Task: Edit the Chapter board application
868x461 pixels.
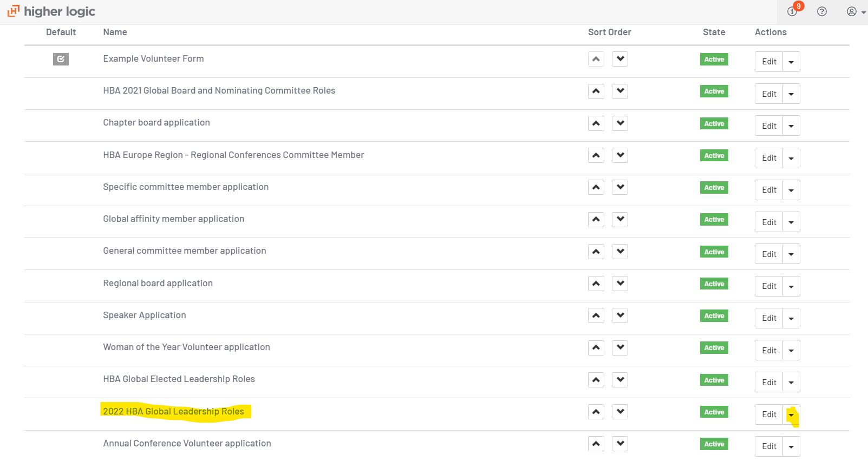Action: click(x=769, y=126)
